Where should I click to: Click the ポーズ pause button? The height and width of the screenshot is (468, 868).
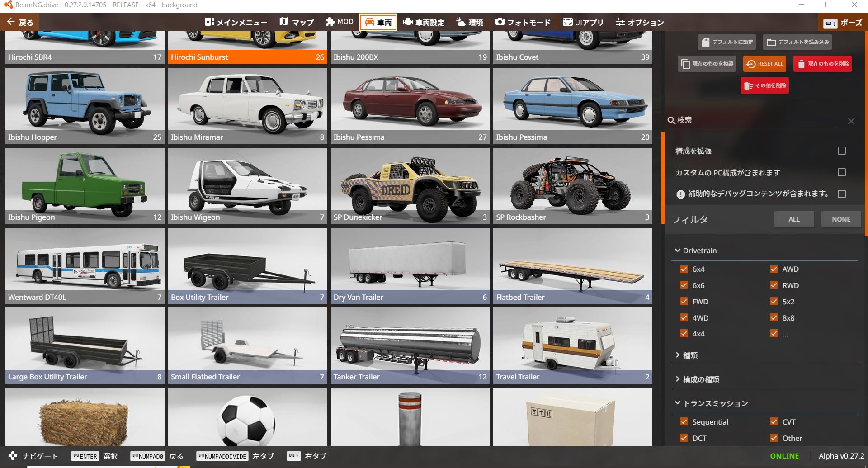843,23
